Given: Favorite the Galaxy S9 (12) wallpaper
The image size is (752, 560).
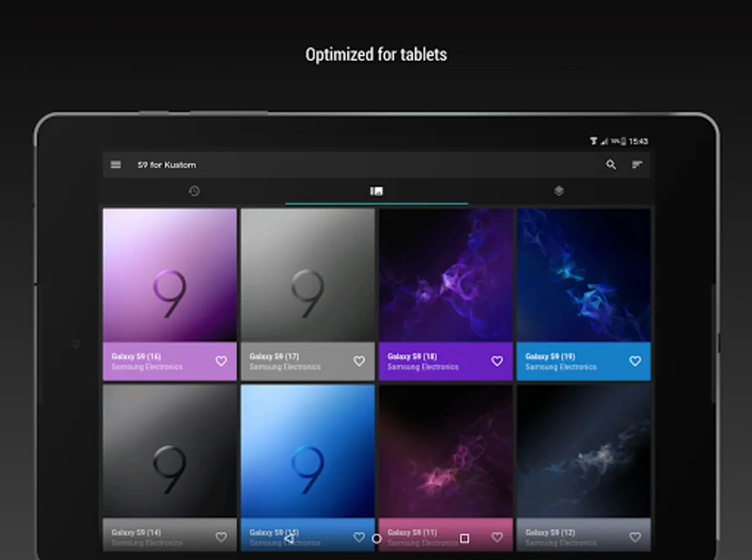Looking at the screenshot, I should tap(635, 537).
